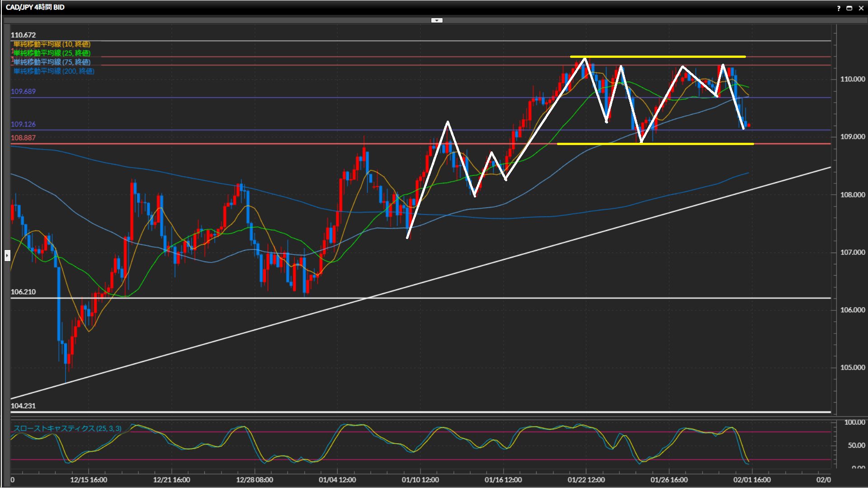
Task: Expand the top toolbar dropdown arrow
Action: click(437, 20)
